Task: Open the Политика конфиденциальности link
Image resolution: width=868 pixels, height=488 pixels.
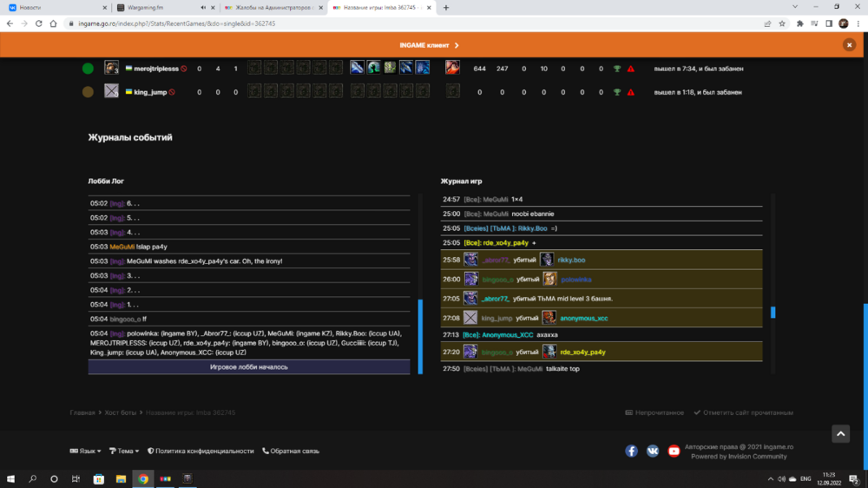Action: coord(201,451)
